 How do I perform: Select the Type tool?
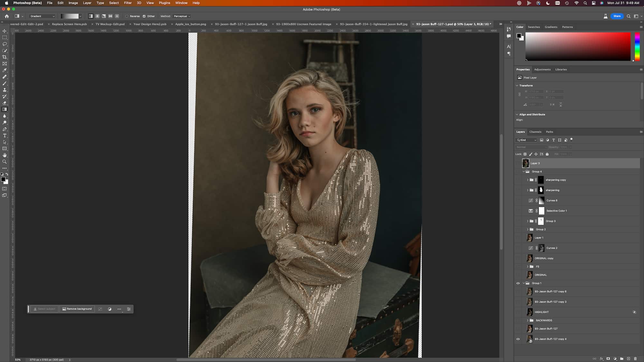[5, 135]
